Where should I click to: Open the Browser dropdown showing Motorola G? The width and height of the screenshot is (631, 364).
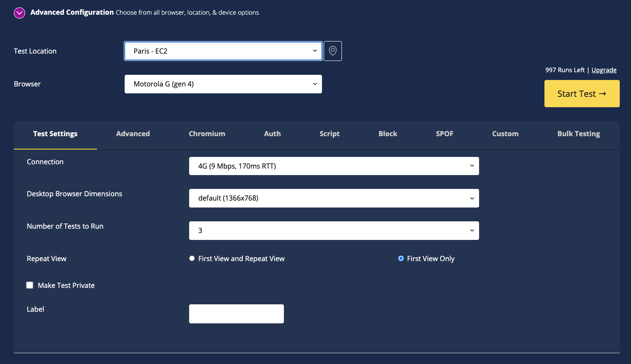click(223, 84)
